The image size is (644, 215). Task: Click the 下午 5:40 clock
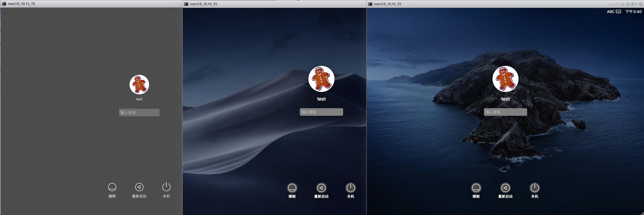633,12
